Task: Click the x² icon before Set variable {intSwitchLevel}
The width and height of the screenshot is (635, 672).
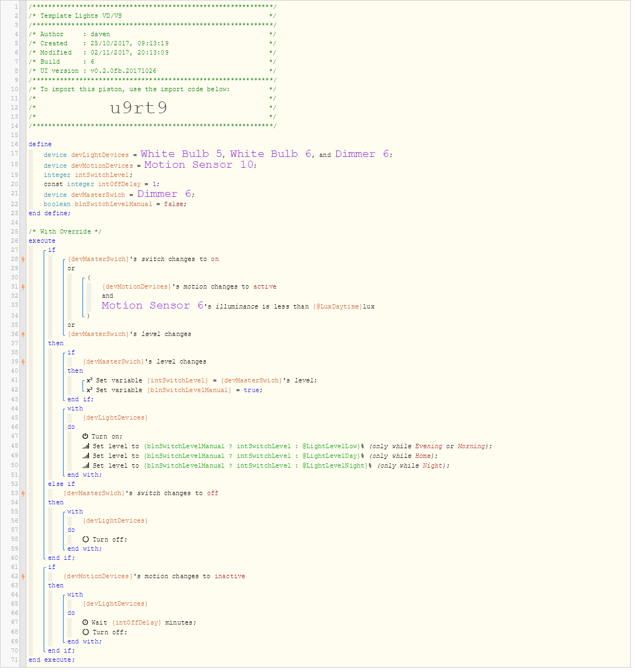Action: point(89,380)
